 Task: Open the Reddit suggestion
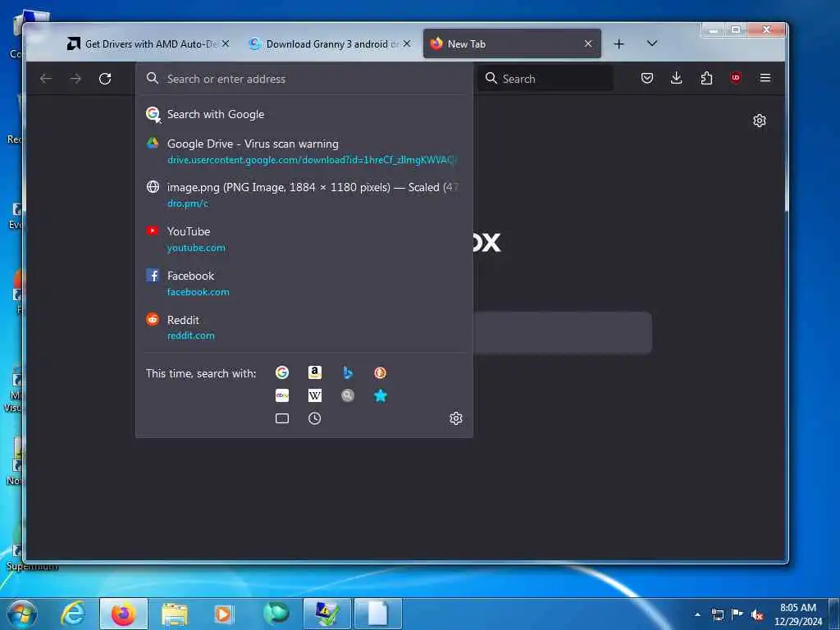tap(304, 327)
